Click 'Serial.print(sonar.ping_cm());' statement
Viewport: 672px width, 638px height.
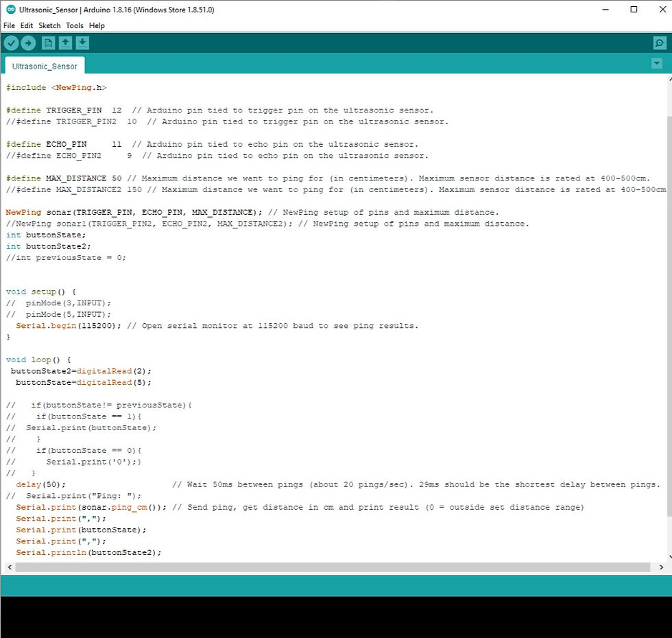coord(91,507)
